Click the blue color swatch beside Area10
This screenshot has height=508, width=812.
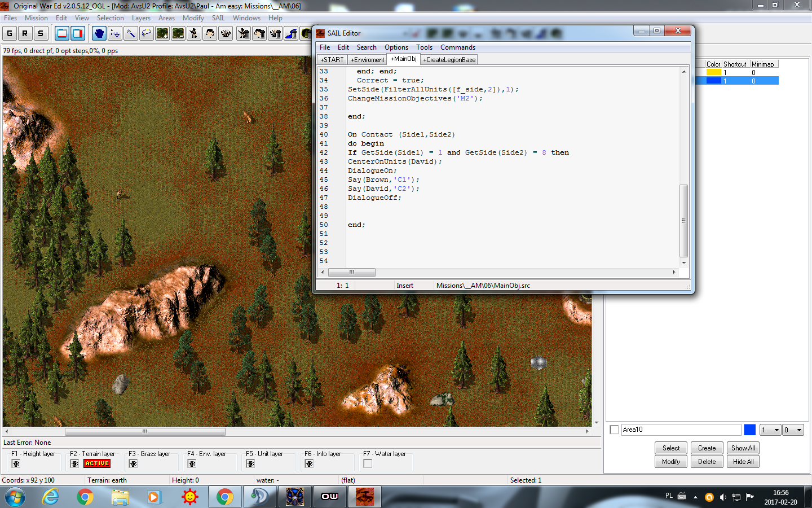point(750,430)
